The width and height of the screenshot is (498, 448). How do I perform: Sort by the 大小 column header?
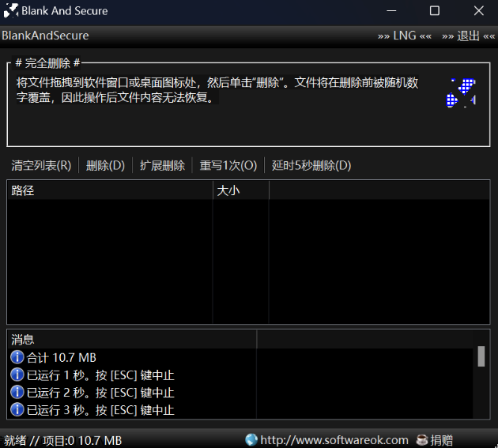click(241, 190)
